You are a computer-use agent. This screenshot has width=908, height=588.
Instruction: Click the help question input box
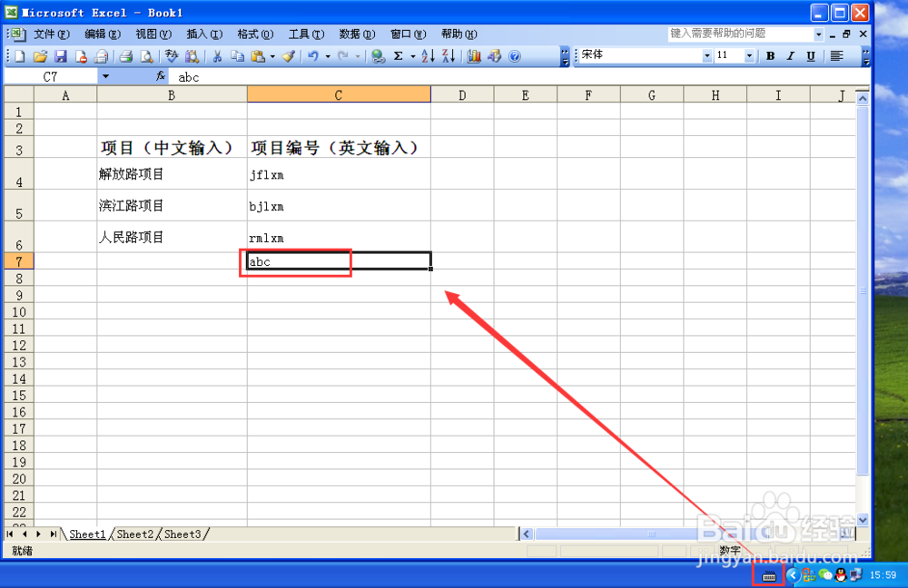pyautogui.click(x=740, y=34)
